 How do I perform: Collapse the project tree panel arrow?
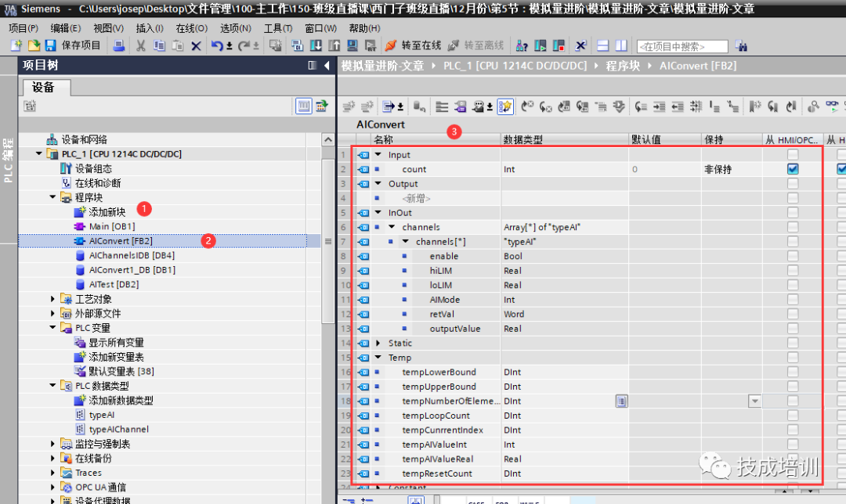[x=327, y=65]
